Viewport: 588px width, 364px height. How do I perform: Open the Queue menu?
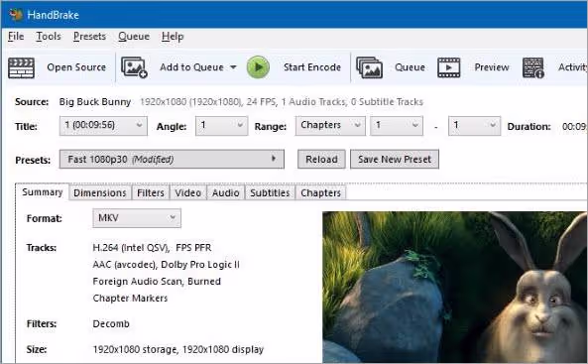pos(134,37)
